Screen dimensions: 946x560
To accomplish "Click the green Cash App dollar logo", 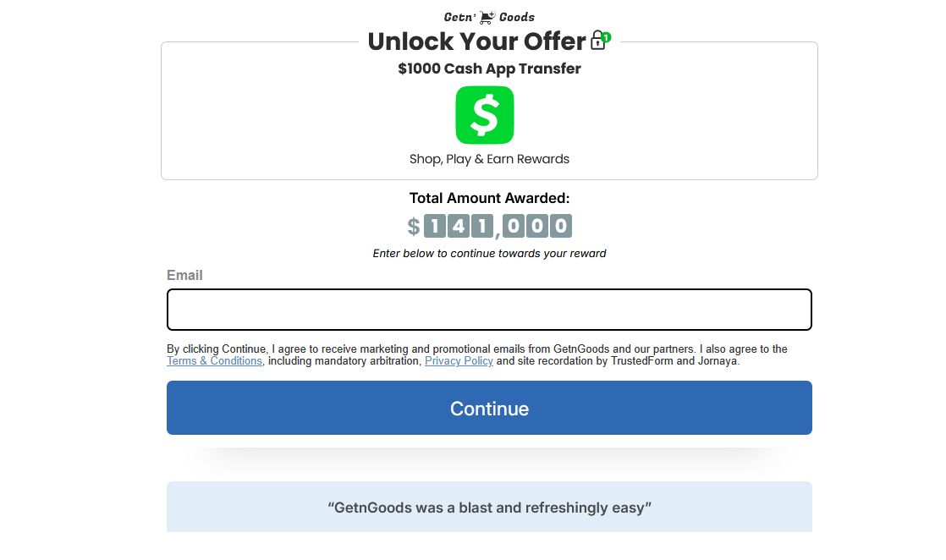I will point(484,115).
